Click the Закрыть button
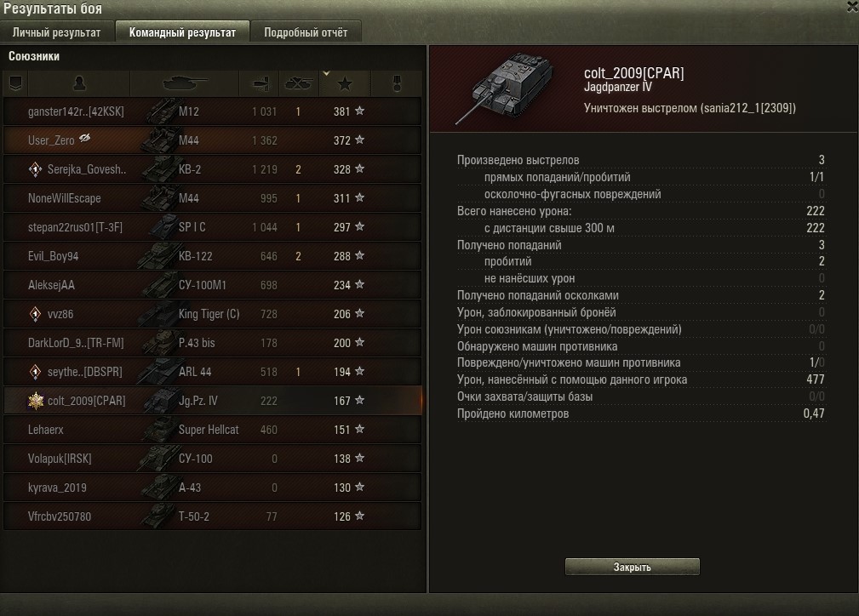Screen dimensions: 859x616 point(633,567)
